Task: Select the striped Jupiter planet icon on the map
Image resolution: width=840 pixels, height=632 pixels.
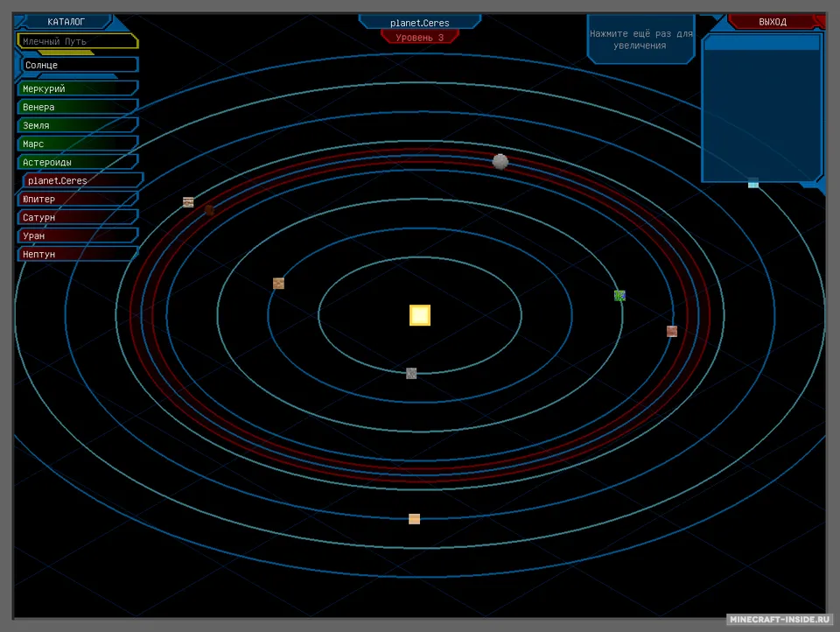Action: tap(188, 202)
